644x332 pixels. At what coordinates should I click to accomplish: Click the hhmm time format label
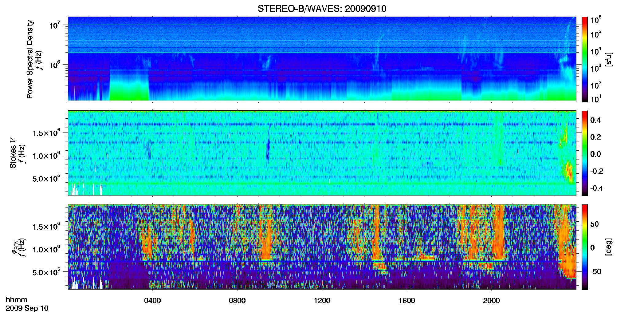17,300
